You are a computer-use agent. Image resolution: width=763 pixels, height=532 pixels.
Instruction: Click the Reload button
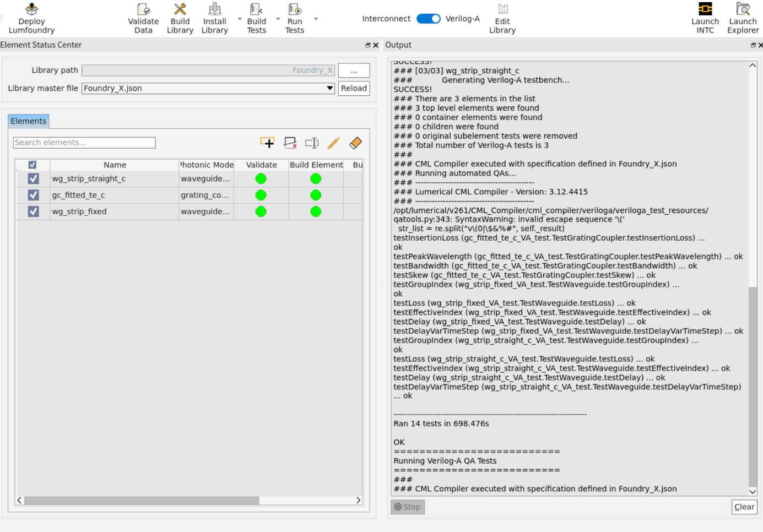[354, 88]
